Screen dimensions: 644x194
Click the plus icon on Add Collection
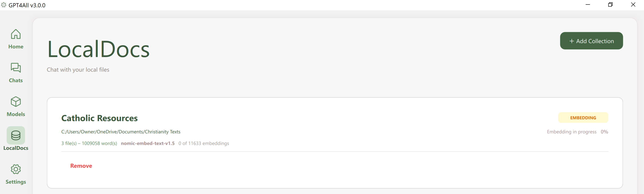(x=571, y=41)
